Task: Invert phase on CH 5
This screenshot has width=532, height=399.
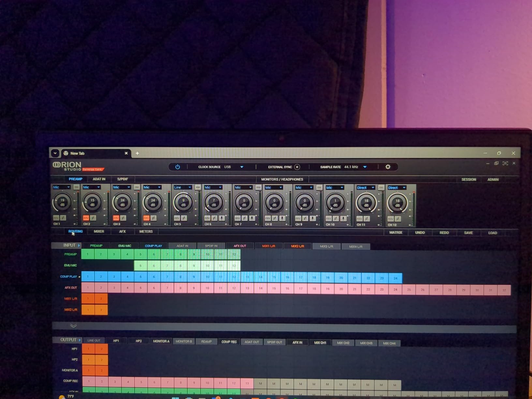Action: [x=184, y=218]
